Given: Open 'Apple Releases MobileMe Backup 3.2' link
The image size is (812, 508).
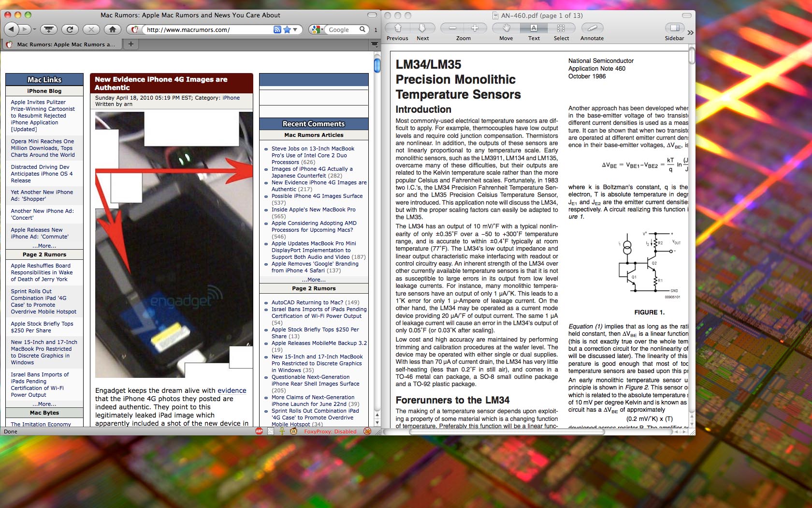Looking at the screenshot, I should point(319,343).
